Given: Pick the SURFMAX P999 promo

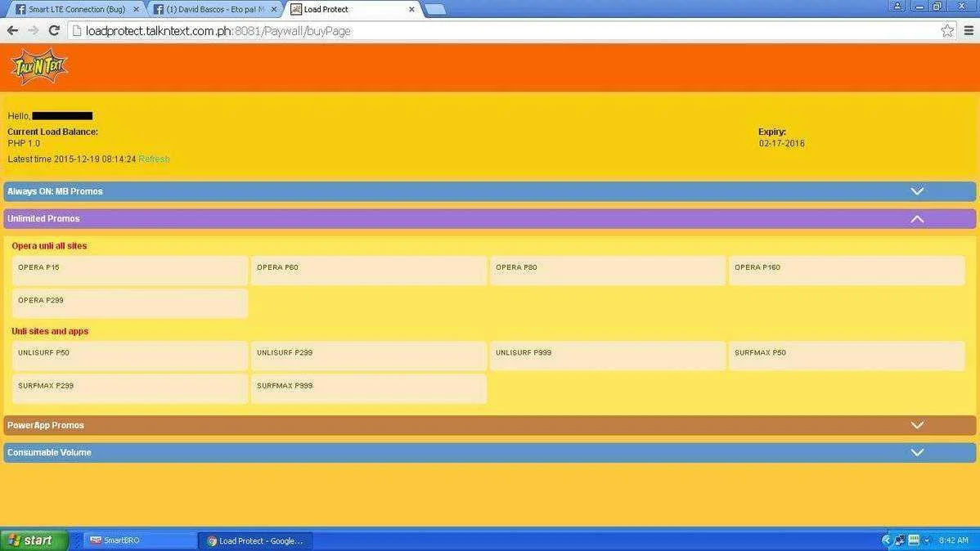Looking at the screenshot, I should (369, 389).
